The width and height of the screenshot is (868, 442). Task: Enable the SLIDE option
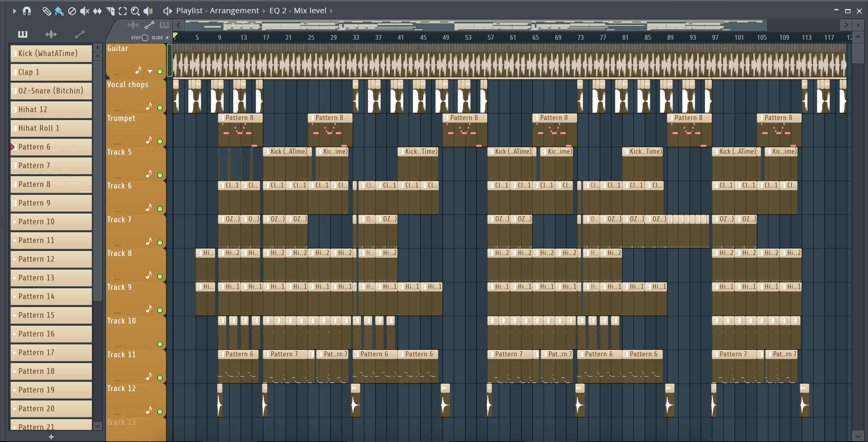click(167, 37)
